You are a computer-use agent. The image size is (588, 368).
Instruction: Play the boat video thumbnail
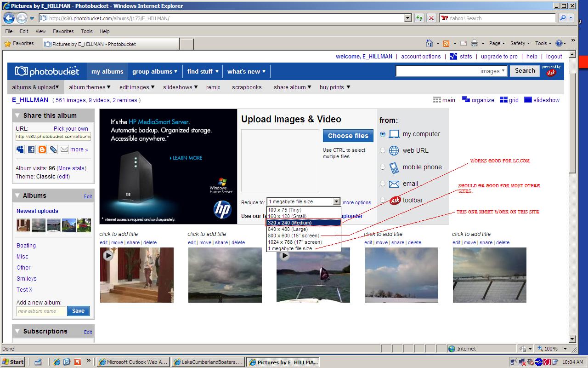pyautogui.click(x=284, y=255)
